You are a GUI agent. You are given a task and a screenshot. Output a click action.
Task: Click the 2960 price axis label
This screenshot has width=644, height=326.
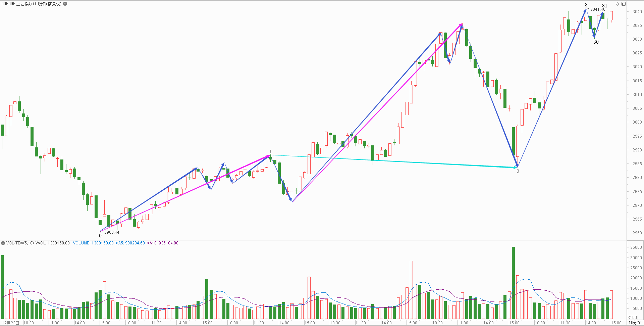[x=637, y=233]
